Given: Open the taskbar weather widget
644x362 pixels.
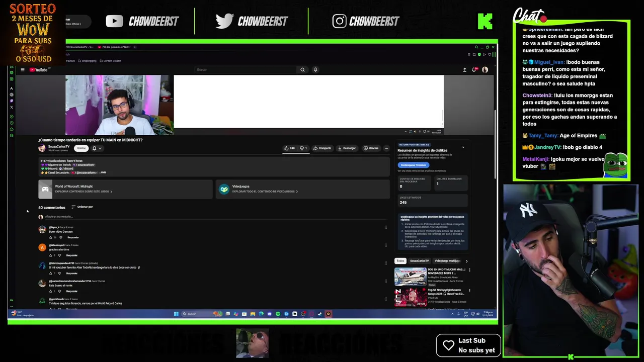Looking at the screenshot, I should [22, 314].
